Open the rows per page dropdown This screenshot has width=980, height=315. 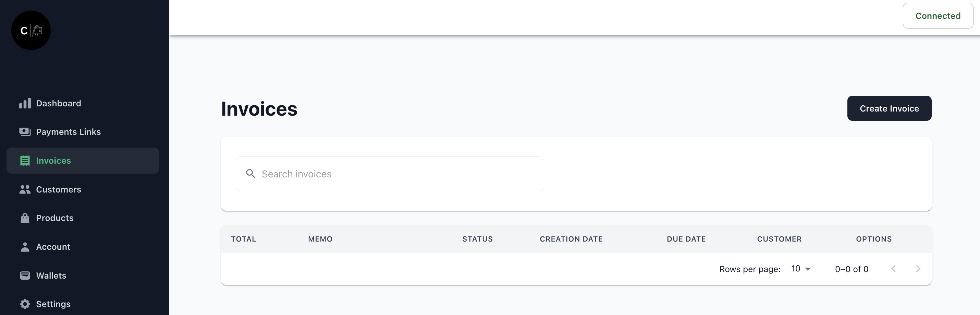coord(801,269)
